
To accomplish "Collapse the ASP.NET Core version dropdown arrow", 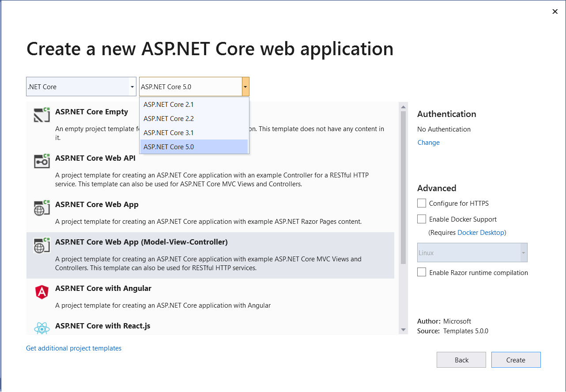I will pos(245,87).
